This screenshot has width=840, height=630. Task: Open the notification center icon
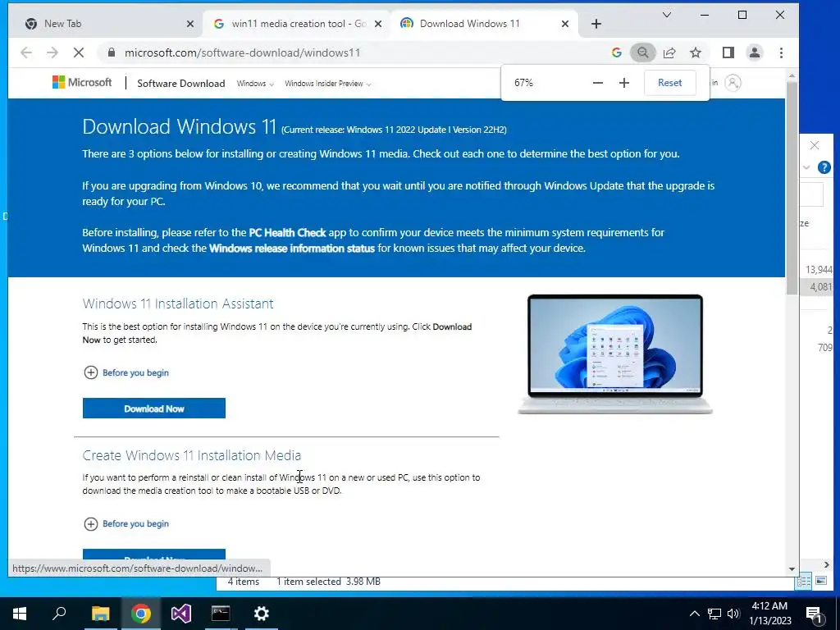pos(814,614)
